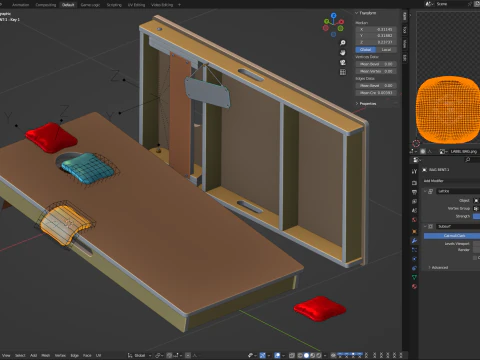Toggle viewport overlays button

tap(277, 355)
